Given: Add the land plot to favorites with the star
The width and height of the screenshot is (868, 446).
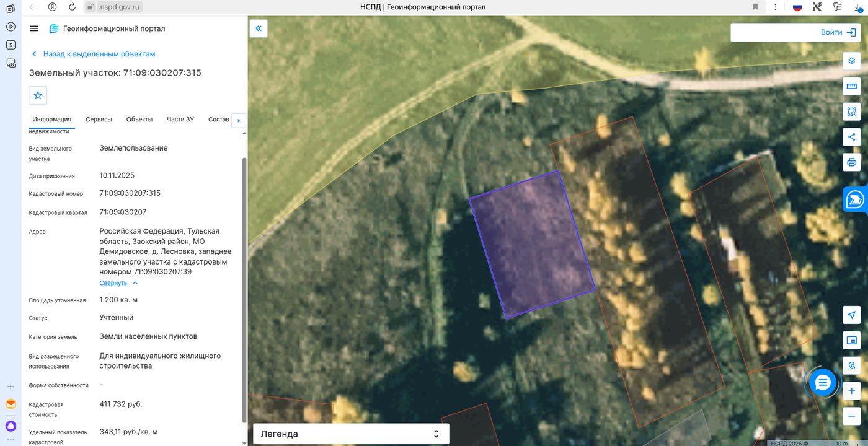Looking at the screenshot, I should [x=38, y=95].
